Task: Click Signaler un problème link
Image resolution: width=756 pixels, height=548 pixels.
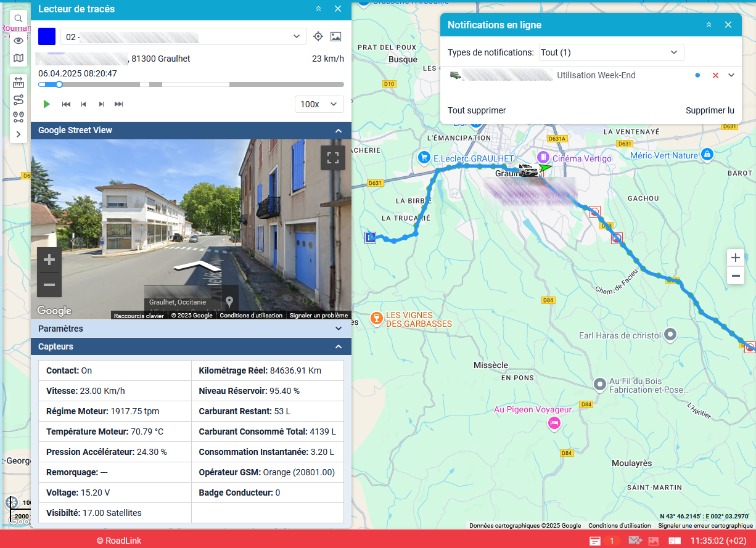Action: pos(320,316)
